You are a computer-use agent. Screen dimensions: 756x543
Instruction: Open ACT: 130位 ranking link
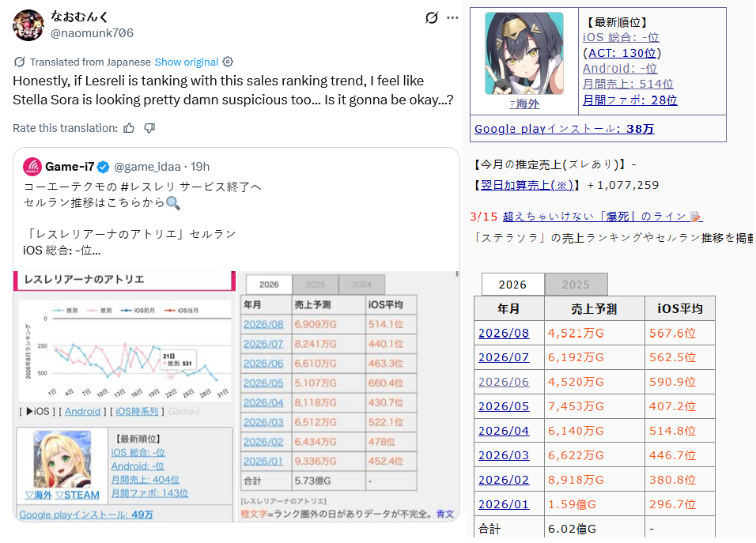click(622, 53)
